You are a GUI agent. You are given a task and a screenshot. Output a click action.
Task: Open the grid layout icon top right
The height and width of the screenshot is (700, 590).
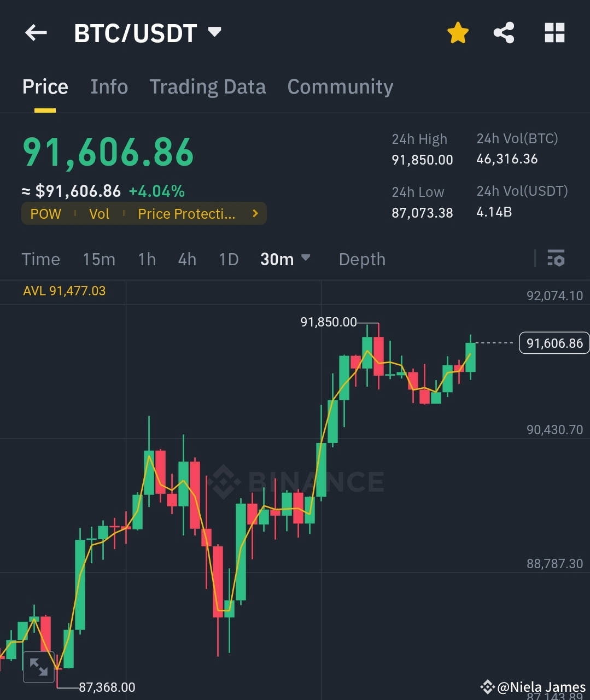(554, 33)
